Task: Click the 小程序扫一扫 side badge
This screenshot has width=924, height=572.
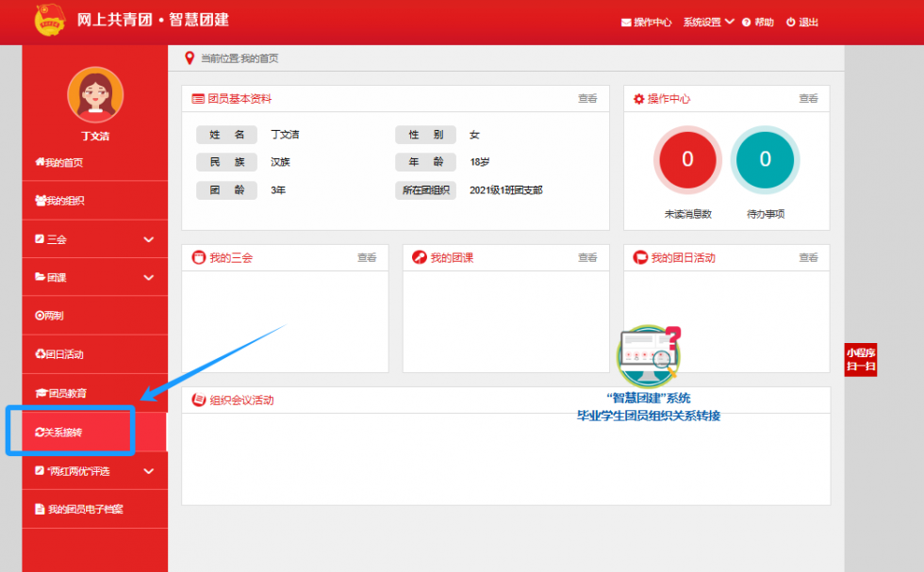Action: tap(860, 359)
